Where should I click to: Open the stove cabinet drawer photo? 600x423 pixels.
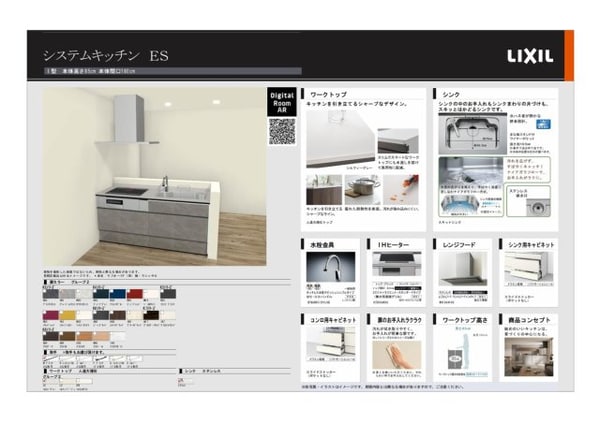pos(331,342)
